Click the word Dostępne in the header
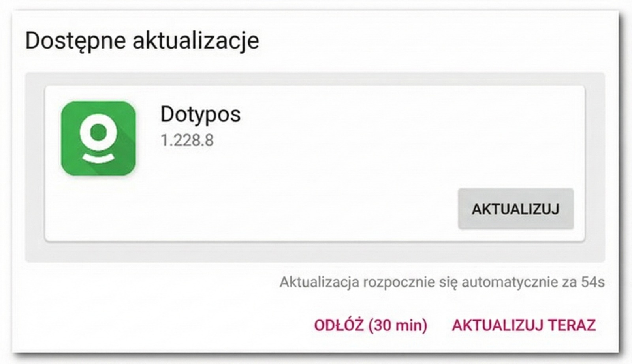The image size is (632, 364). (x=75, y=41)
